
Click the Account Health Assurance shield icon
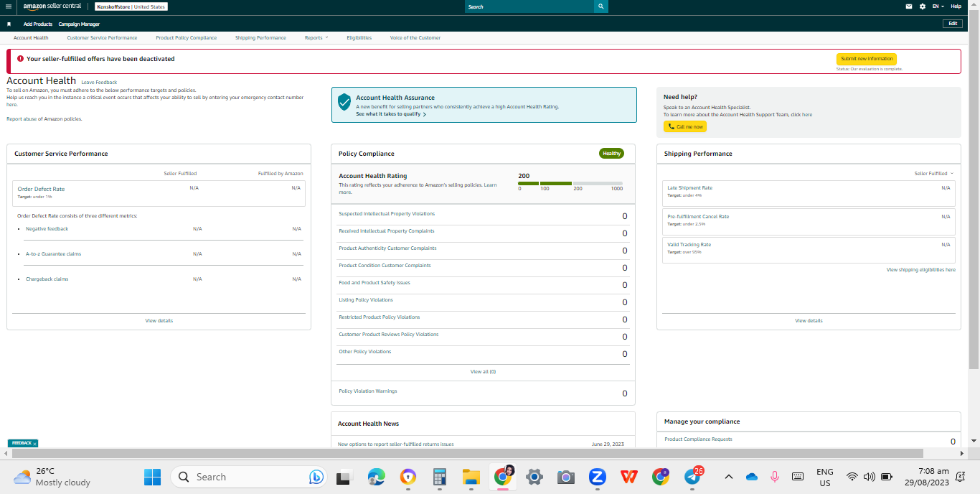(344, 101)
